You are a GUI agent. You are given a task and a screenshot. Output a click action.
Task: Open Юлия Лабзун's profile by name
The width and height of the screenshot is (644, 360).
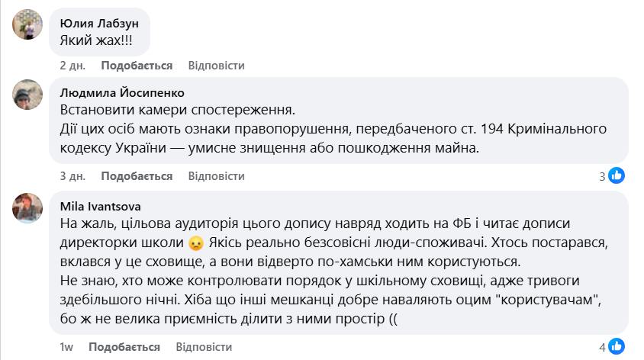pos(99,23)
